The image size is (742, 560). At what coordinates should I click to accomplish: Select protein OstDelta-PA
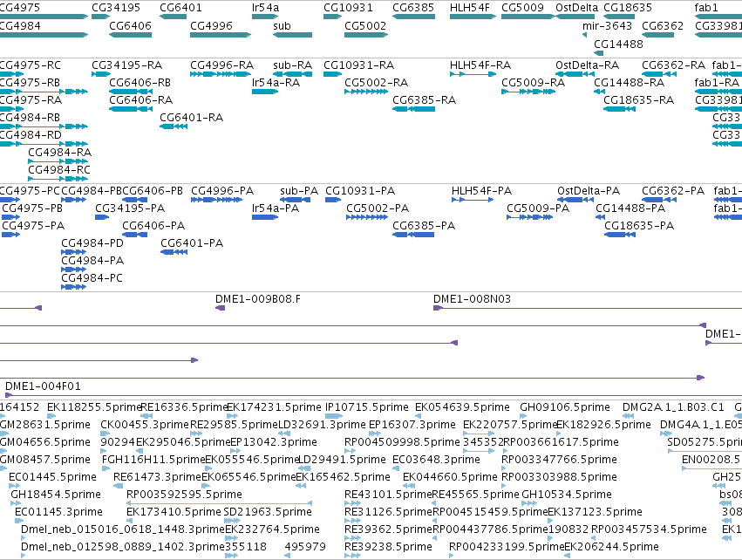(589, 191)
